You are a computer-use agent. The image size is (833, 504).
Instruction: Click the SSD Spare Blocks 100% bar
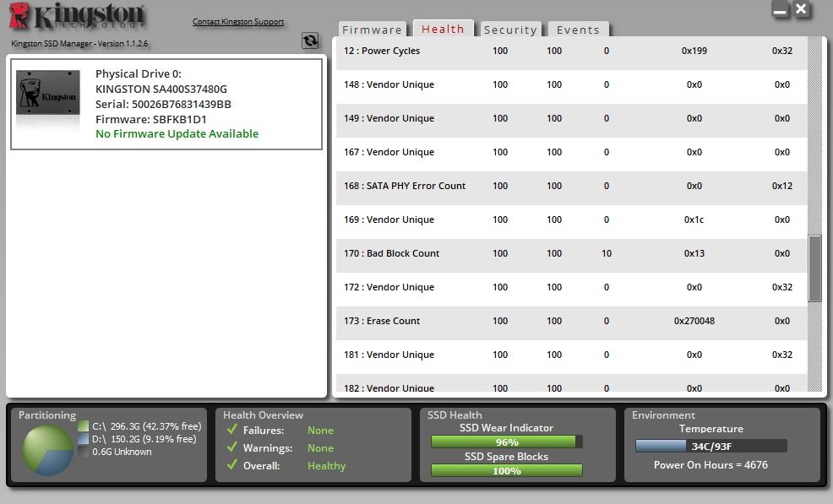[506, 470]
